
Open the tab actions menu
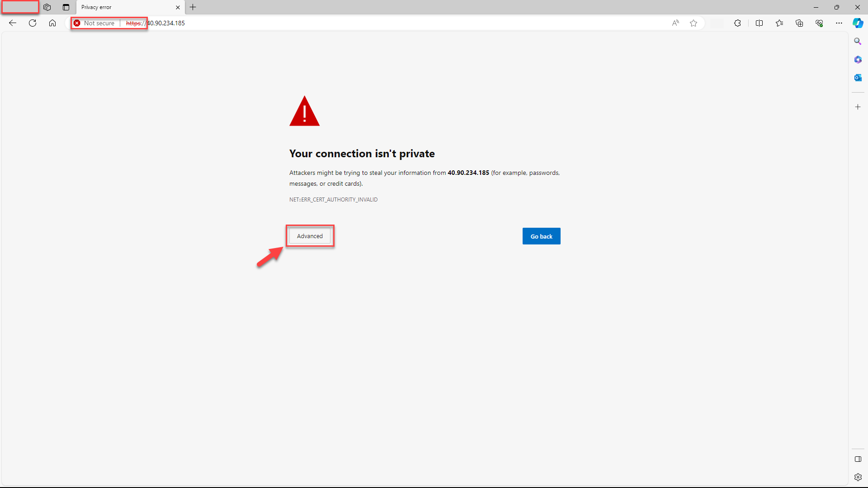click(x=66, y=7)
